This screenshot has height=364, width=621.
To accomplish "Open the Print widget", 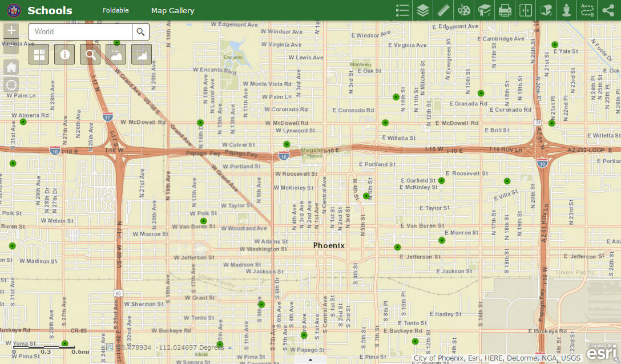I will click(x=505, y=10).
